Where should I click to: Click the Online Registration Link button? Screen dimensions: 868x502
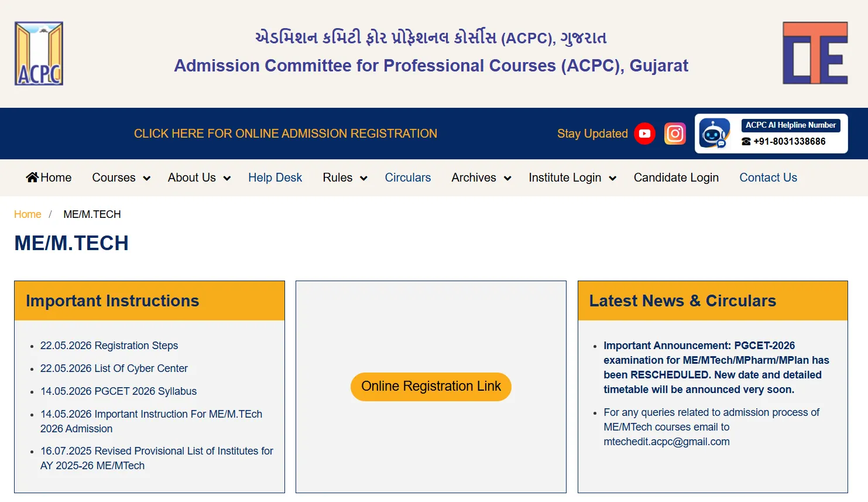(431, 387)
